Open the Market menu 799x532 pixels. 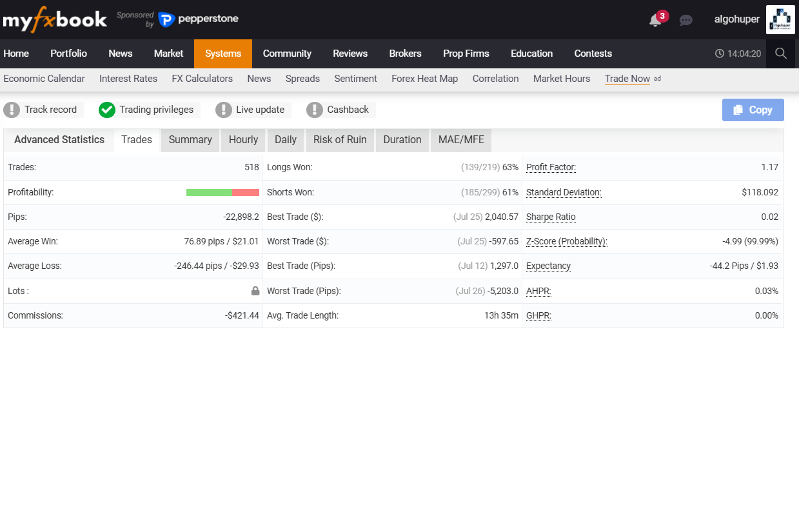(x=169, y=54)
